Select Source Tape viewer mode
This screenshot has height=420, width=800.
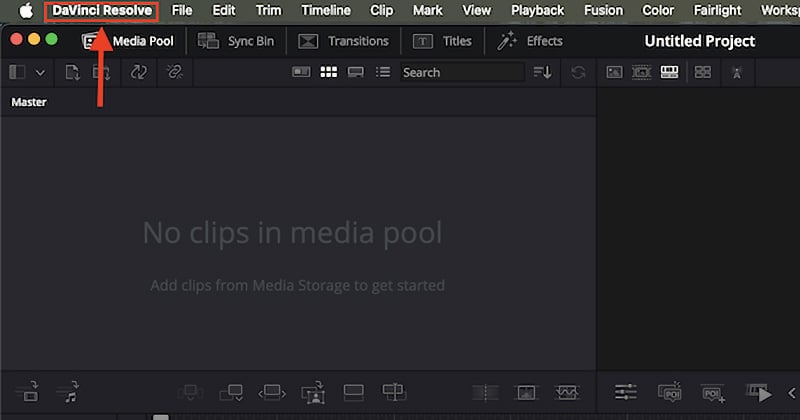pos(641,72)
